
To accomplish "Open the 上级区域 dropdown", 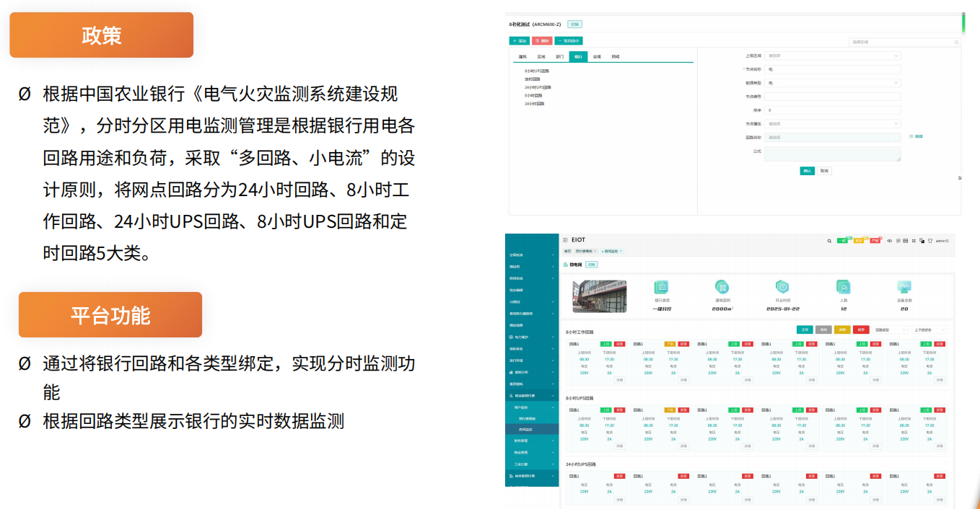I will tap(833, 56).
